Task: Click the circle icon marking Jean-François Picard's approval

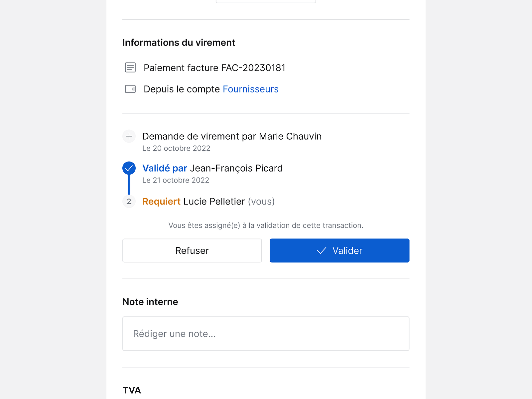Action: click(129, 168)
